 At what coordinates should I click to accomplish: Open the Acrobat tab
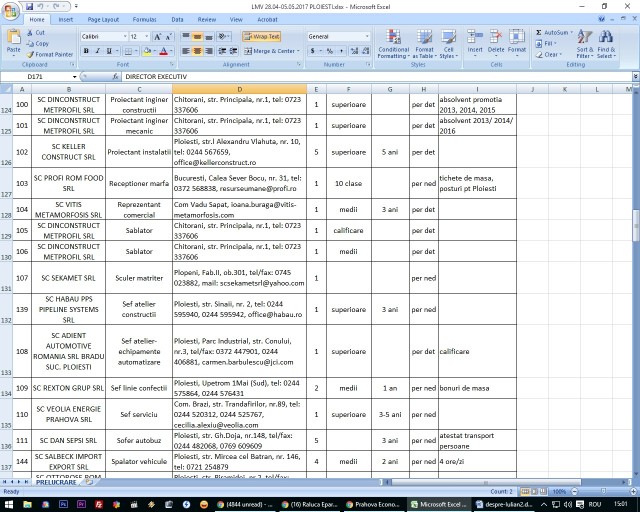[x=267, y=20]
